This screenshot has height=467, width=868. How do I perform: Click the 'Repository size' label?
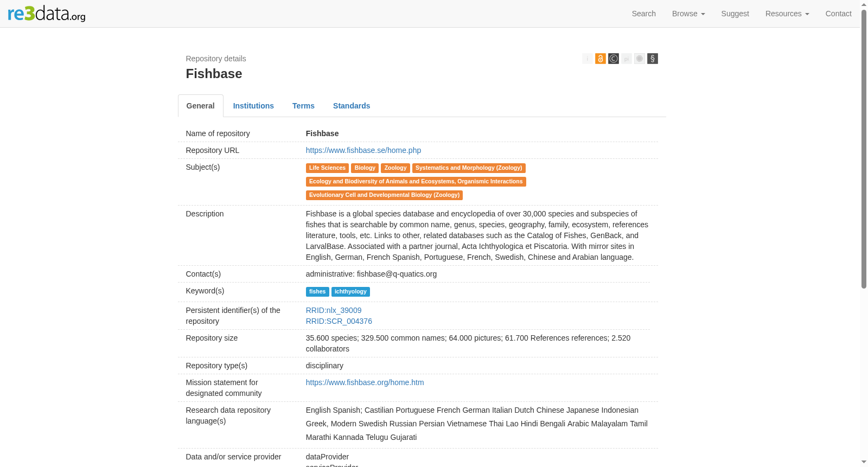coord(212,338)
